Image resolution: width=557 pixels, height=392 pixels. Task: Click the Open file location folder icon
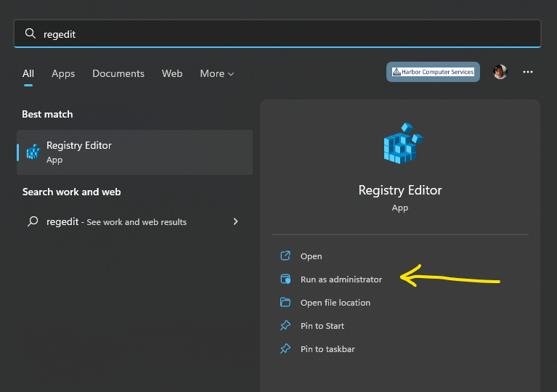pyautogui.click(x=285, y=302)
